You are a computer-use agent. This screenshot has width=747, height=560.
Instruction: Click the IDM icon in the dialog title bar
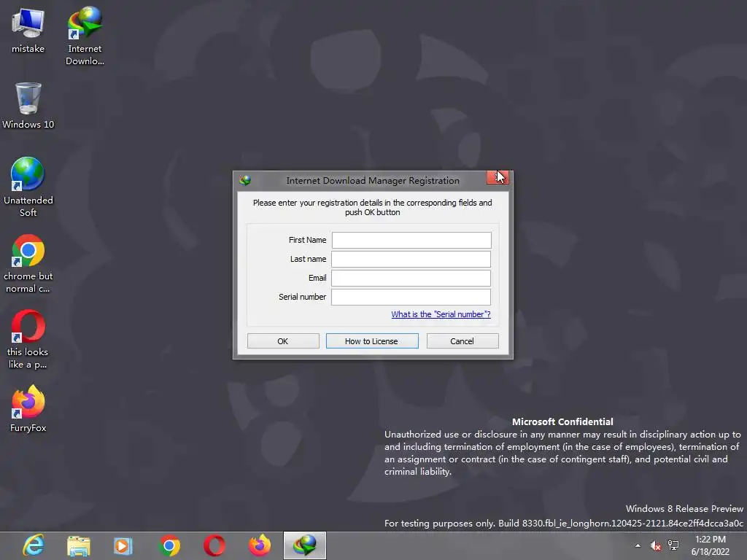[x=245, y=181]
